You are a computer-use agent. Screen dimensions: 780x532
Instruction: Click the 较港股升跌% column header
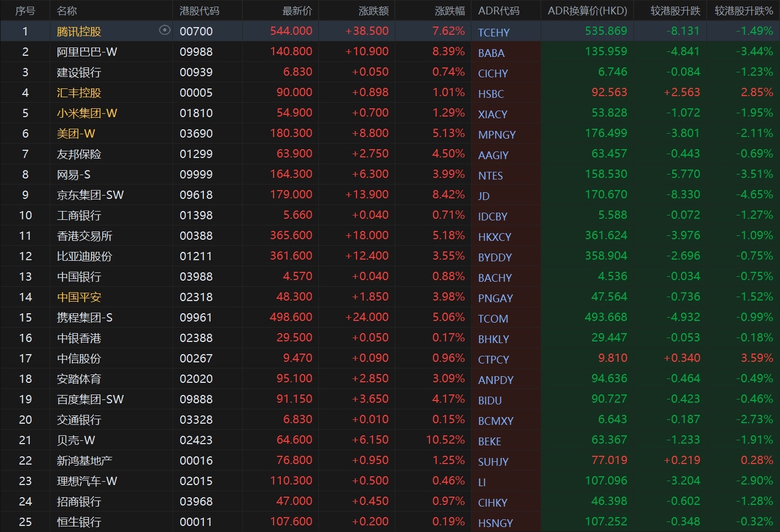click(743, 11)
